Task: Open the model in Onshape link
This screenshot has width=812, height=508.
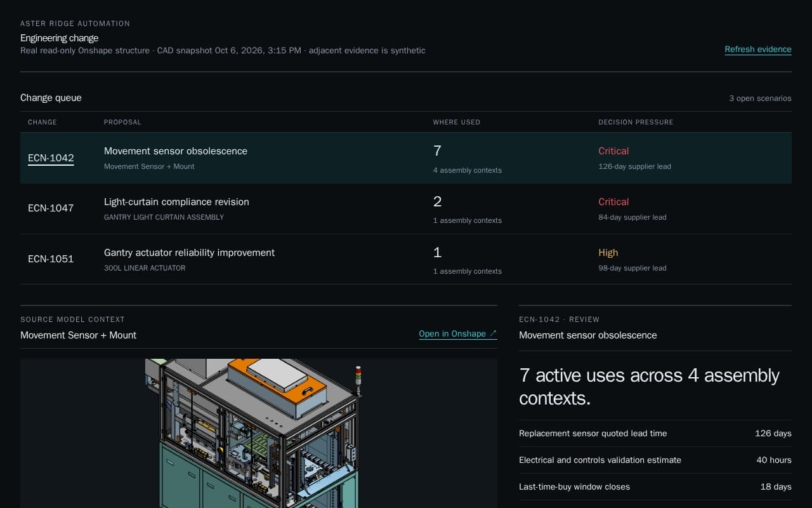Action: 458,334
